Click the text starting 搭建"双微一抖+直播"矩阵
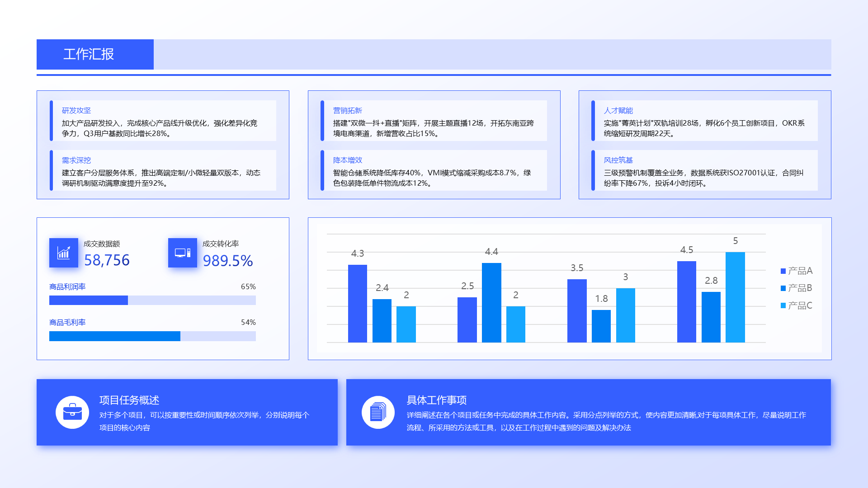This screenshot has width=868, height=488. tap(434, 128)
